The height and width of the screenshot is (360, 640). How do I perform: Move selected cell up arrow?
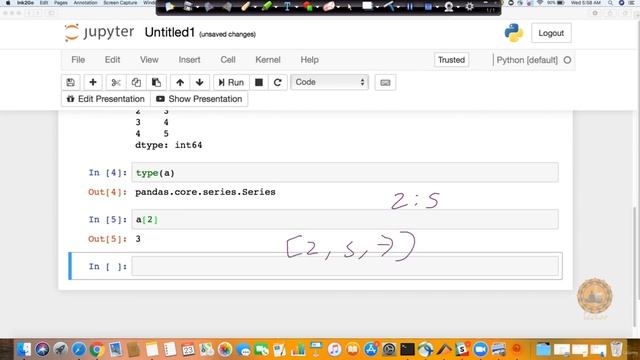(x=180, y=82)
